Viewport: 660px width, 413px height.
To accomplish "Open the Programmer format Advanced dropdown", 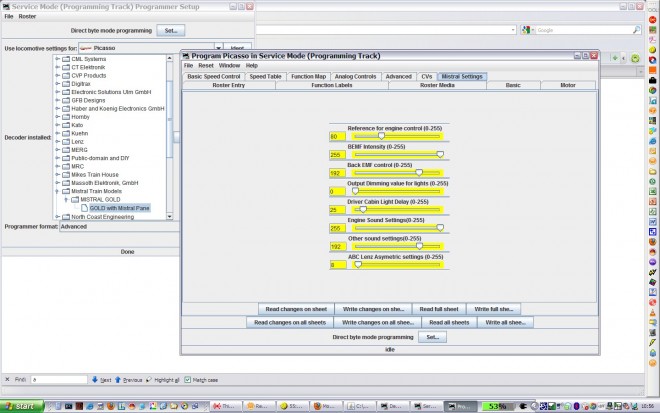I will [119, 226].
